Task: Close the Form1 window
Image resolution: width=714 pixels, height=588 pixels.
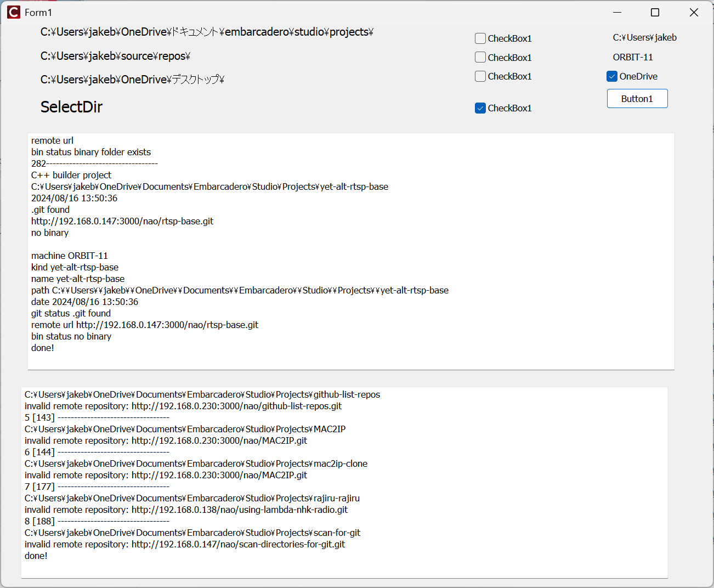Action: click(x=693, y=12)
